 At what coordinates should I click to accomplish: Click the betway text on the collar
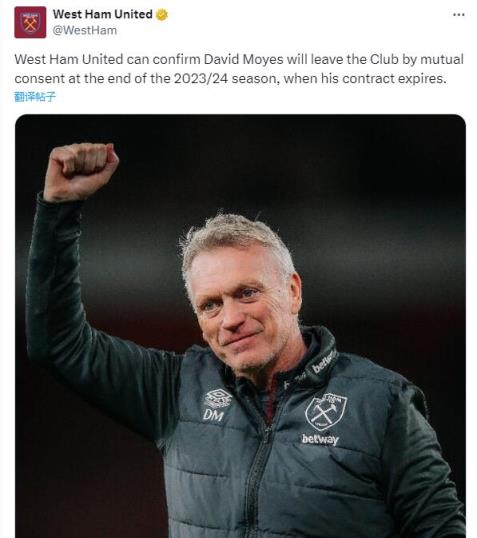(x=324, y=363)
